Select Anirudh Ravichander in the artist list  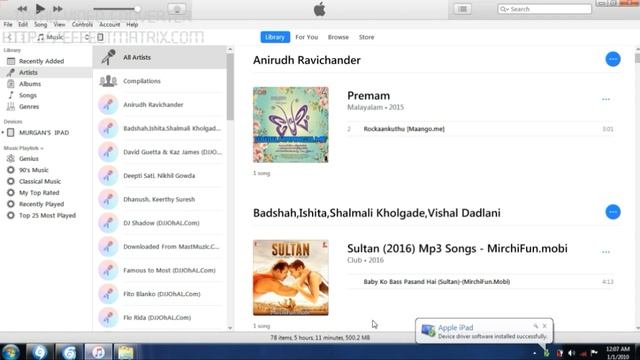pos(160,104)
